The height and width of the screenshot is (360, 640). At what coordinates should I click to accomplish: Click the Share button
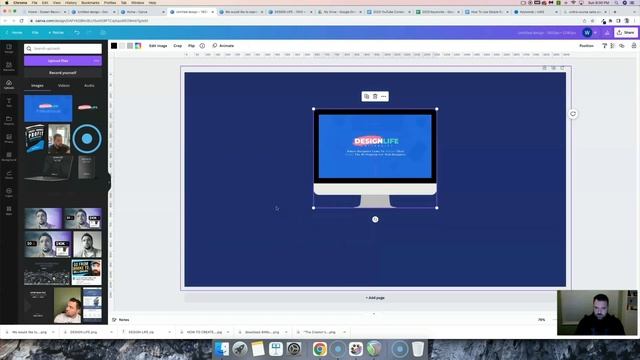[626, 33]
